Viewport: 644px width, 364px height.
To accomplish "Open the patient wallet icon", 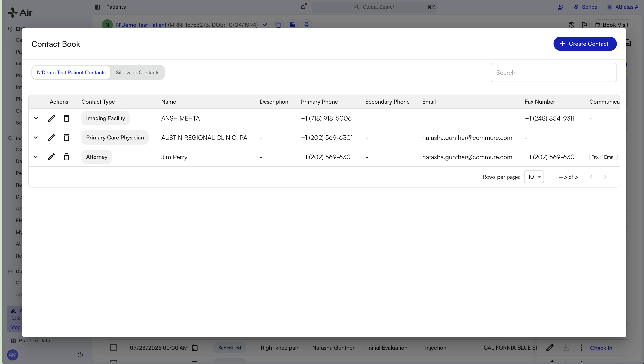I will pos(292,25).
